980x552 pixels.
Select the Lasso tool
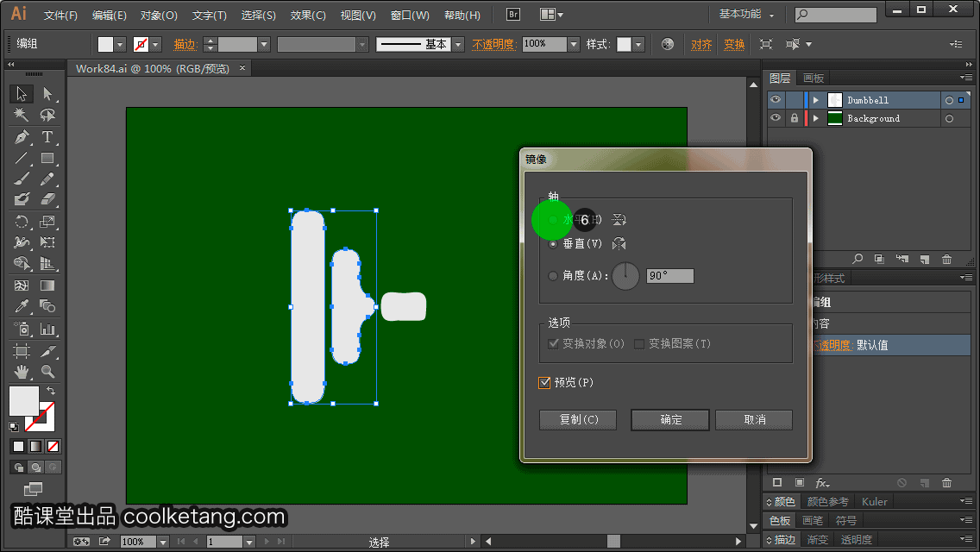(x=47, y=115)
